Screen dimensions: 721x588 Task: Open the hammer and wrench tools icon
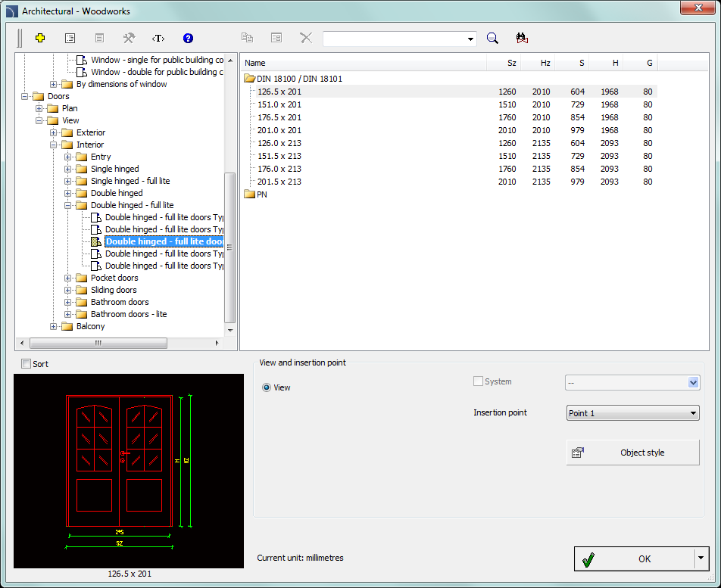point(129,38)
